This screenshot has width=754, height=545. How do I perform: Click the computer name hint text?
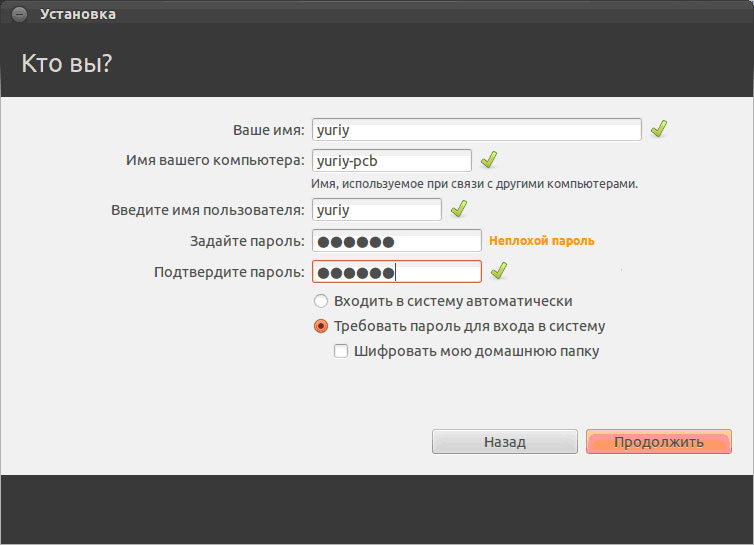[x=474, y=184]
